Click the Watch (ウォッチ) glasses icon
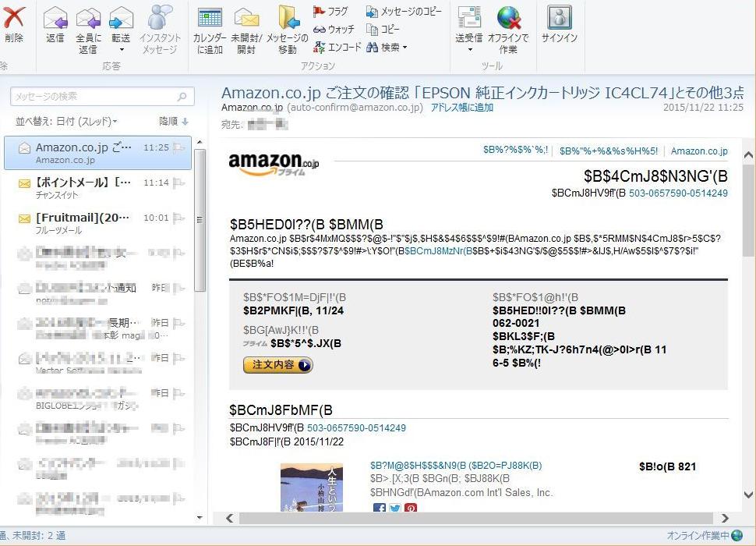Image resolution: width=756 pixels, height=546 pixels. click(320, 30)
